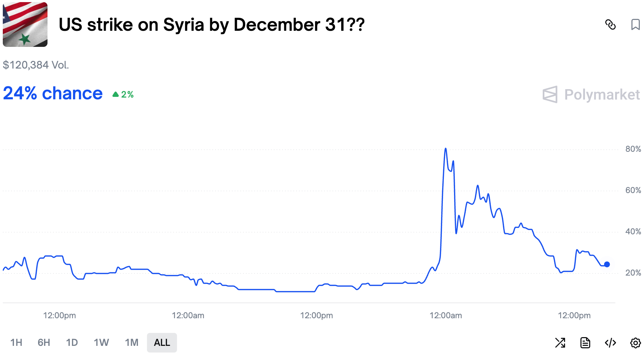Open the embed code icon
Viewport: 644px width, 356px height.
pos(610,343)
